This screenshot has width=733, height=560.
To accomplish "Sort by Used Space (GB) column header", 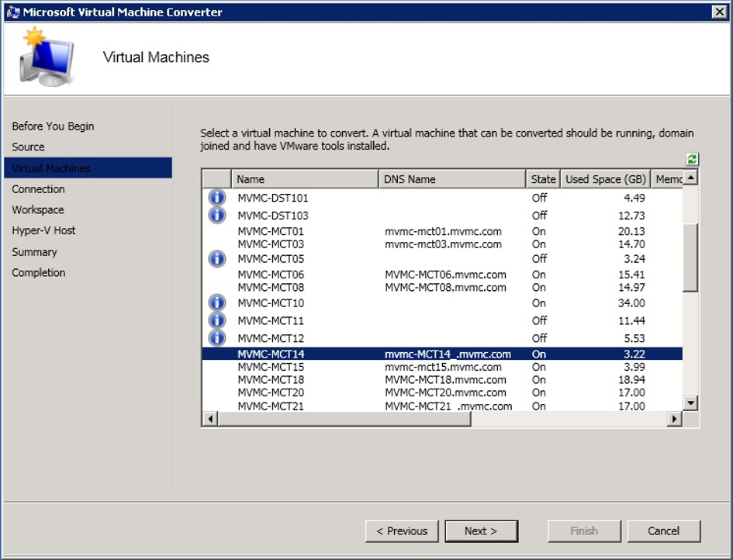I will pyautogui.click(x=605, y=179).
